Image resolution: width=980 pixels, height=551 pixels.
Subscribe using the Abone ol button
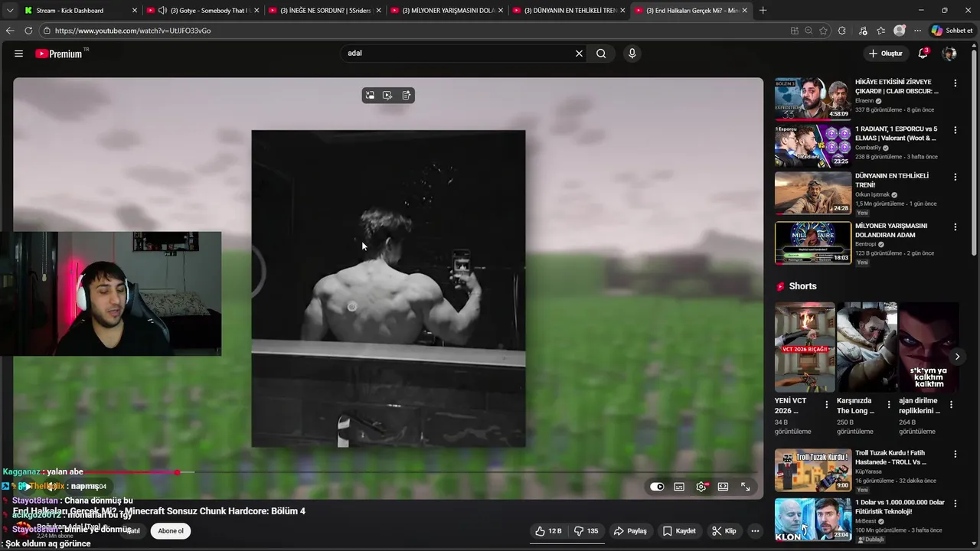tap(171, 531)
